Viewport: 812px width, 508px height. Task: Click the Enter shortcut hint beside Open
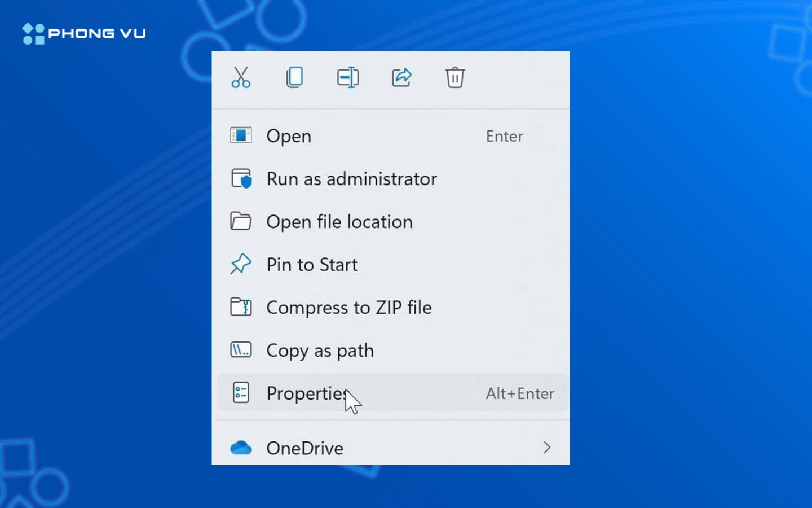pyautogui.click(x=504, y=136)
